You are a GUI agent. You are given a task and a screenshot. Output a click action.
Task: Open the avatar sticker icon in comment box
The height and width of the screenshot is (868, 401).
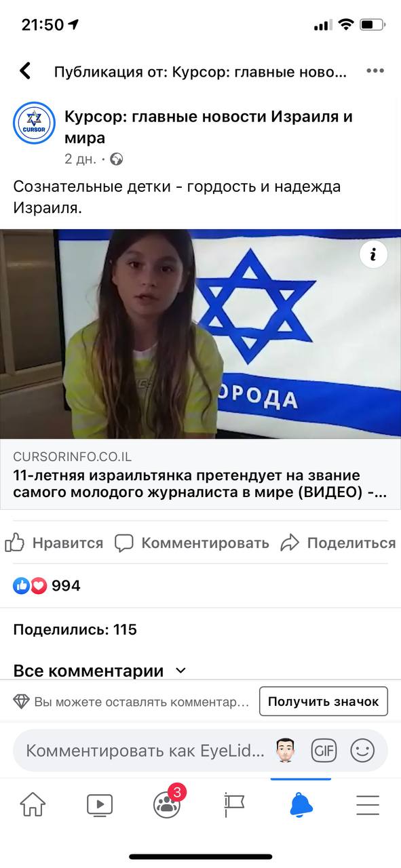pos(285,751)
